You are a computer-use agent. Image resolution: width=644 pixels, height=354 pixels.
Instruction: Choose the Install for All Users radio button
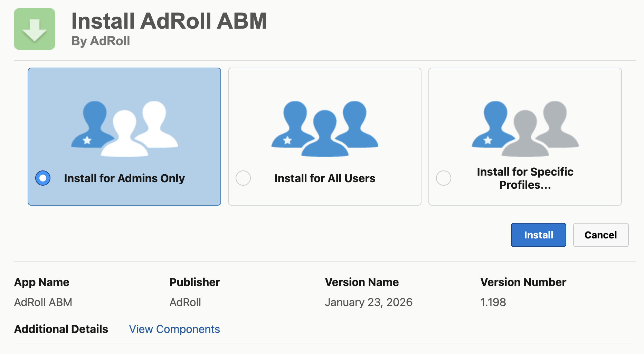243,178
